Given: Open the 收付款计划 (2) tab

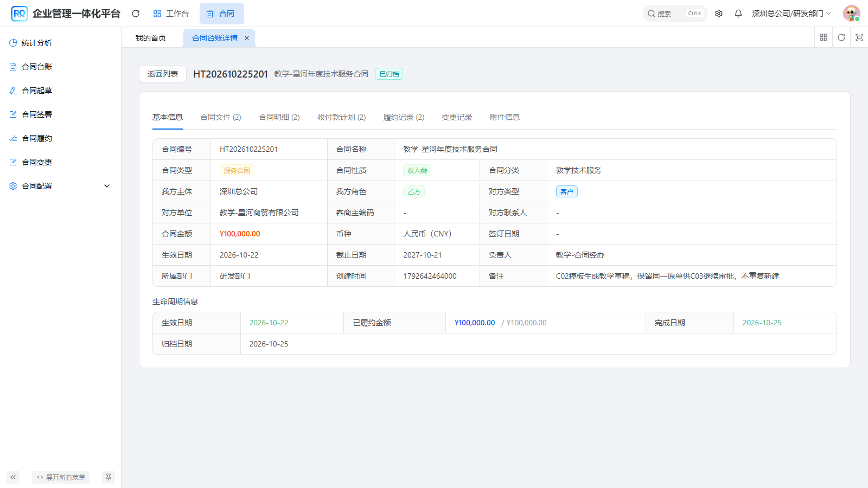Looking at the screenshot, I should (342, 117).
